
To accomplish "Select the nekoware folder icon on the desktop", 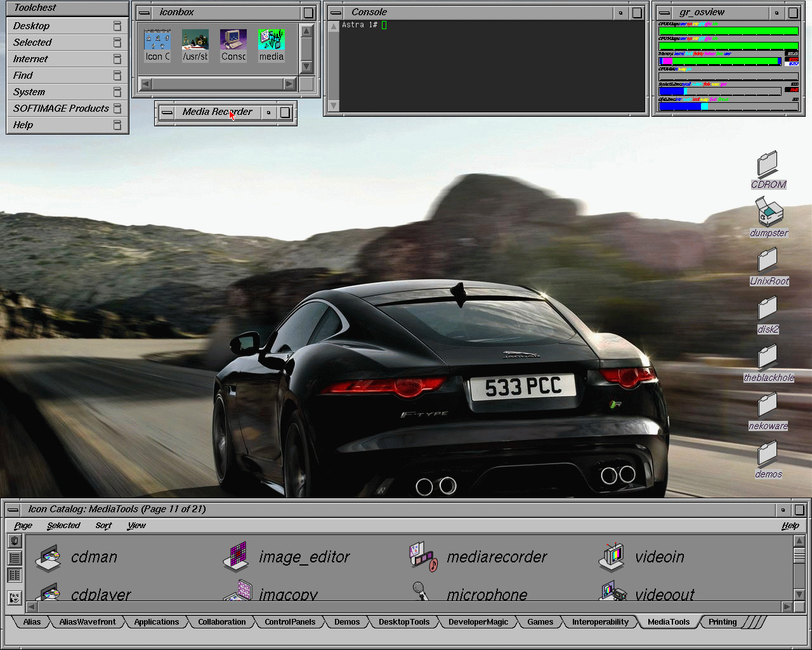I will click(x=768, y=405).
